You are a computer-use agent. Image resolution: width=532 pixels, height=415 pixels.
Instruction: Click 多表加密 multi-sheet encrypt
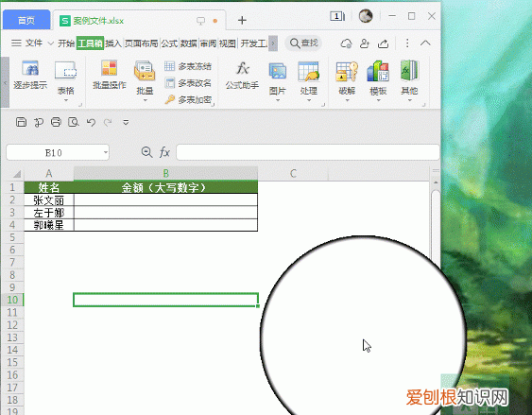pos(188,99)
